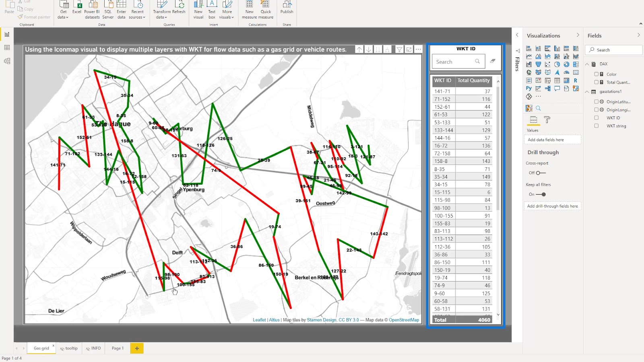The image size is (644, 362).
Task: Check the Color field checkbox
Action: [597, 74]
